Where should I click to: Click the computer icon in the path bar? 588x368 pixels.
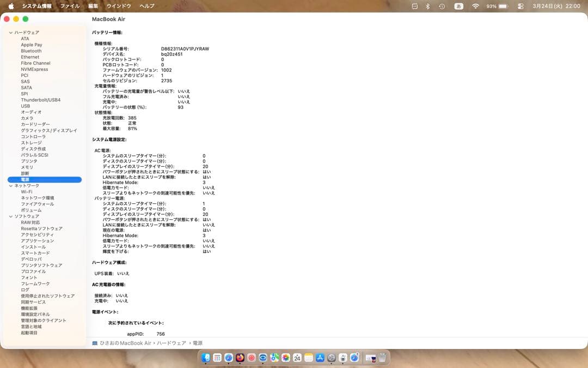(x=95, y=343)
